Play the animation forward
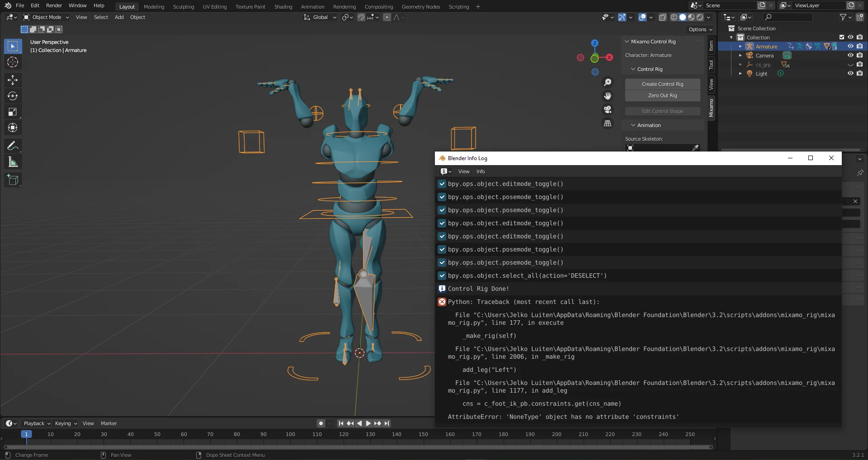 368,423
